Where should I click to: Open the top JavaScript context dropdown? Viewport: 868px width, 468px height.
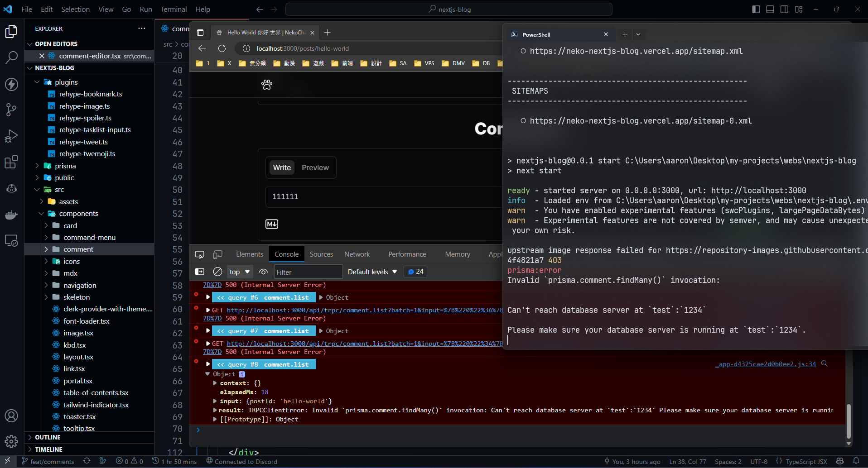pos(240,272)
